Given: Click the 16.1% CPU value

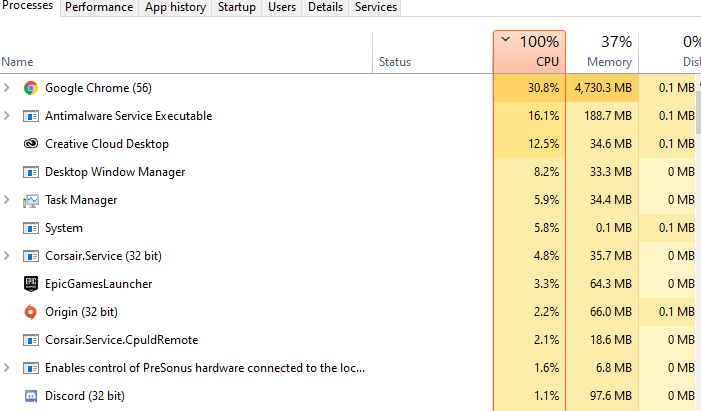Looking at the screenshot, I should point(543,116).
